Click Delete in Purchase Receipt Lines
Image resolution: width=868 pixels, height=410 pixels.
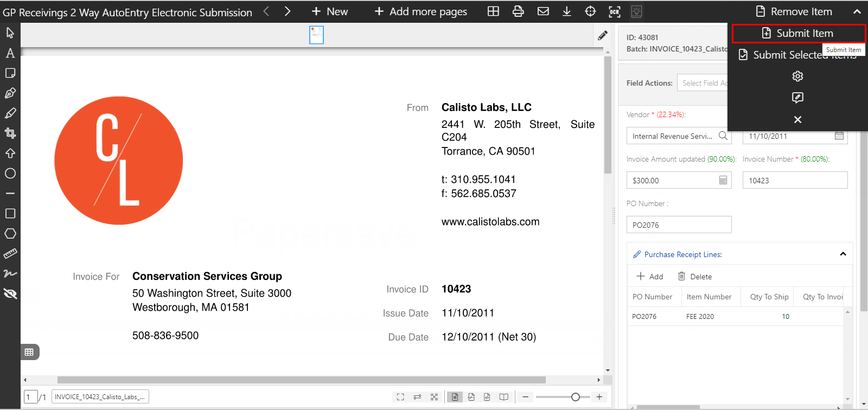click(695, 277)
